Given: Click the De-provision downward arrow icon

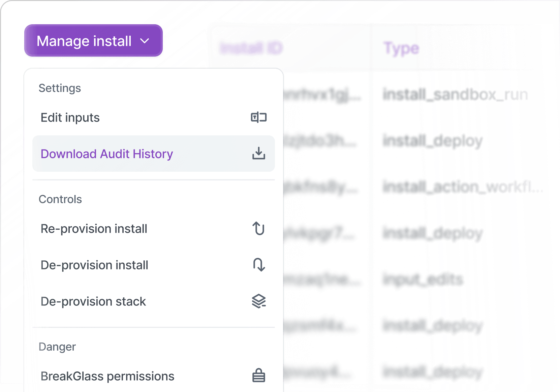Looking at the screenshot, I should pos(258,265).
